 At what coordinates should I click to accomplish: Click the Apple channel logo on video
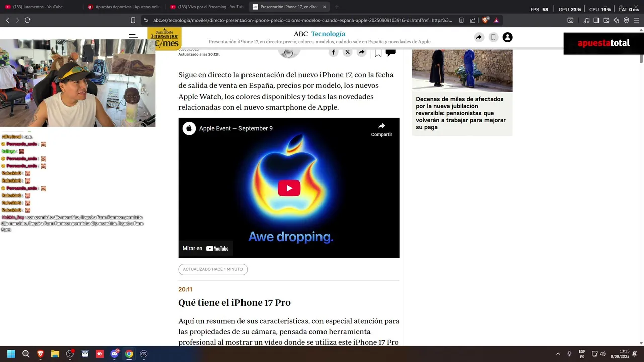(189, 128)
